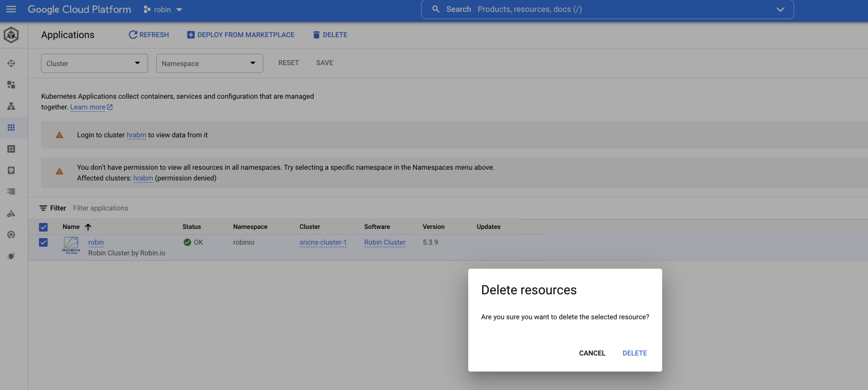Expand the Namespace dropdown filter
Viewport: 868px width, 390px height.
pyautogui.click(x=209, y=63)
